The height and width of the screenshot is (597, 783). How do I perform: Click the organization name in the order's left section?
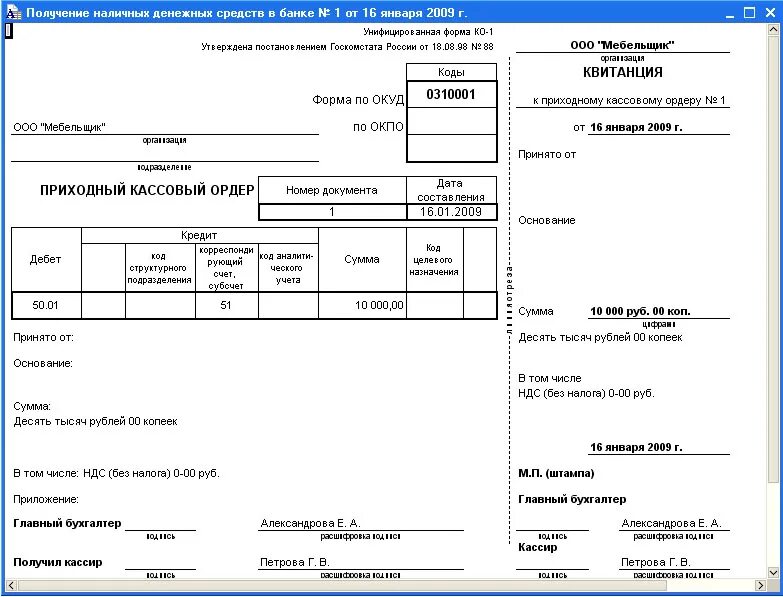click(x=59, y=127)
